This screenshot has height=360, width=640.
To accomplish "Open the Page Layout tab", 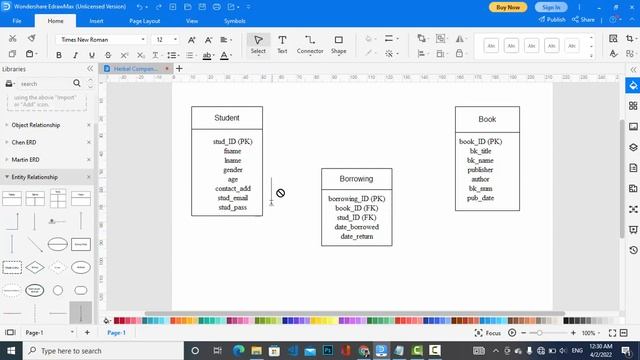I will [x=144, y=21].
